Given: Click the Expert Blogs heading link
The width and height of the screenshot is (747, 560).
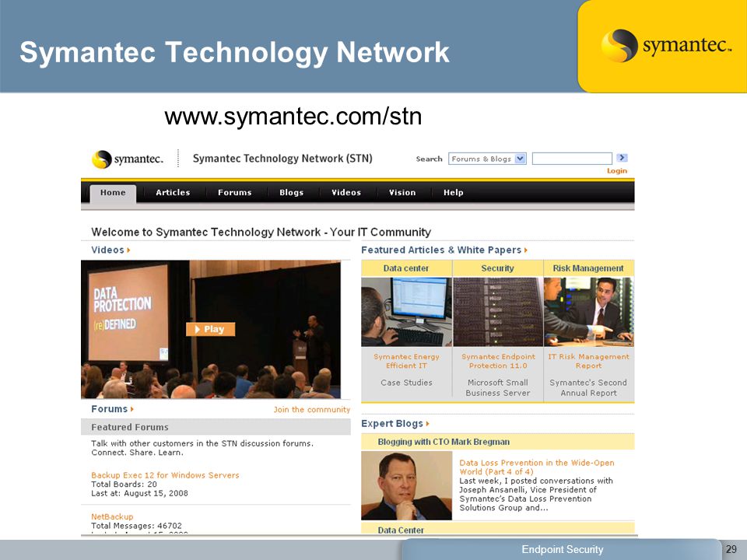Looking at the screenshot, I should click(392, 424).
